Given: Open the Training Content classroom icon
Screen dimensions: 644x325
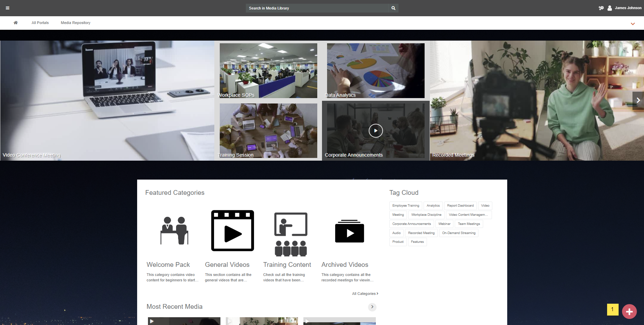Looking at the screenshot, I should click(291, 234).
